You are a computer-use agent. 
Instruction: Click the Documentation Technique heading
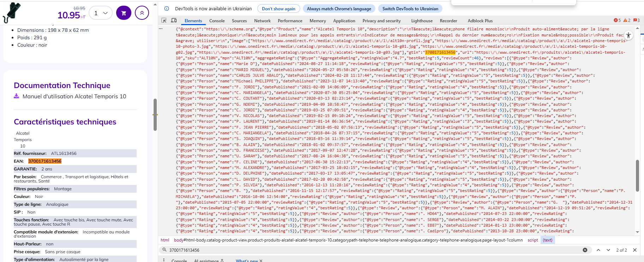(x=62, y=85)
